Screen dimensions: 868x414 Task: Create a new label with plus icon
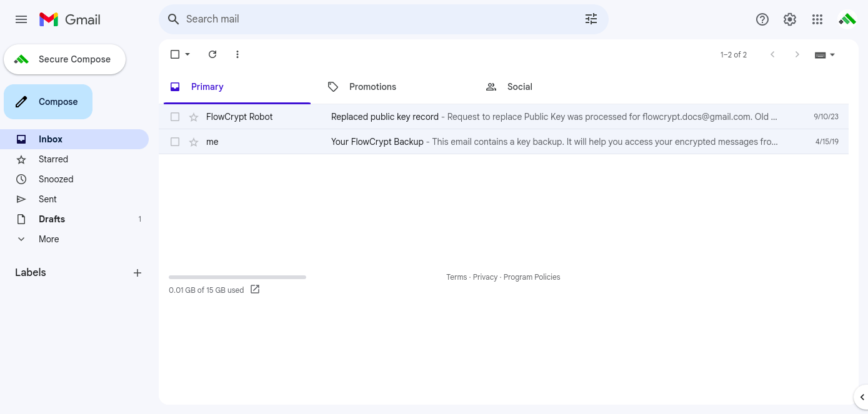pos(137,273)
